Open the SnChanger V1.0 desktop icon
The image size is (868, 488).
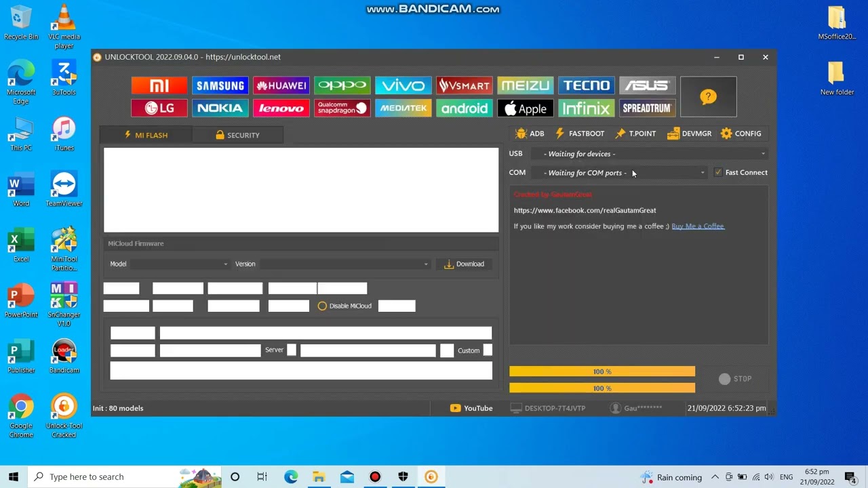click(x=64, y=304)
